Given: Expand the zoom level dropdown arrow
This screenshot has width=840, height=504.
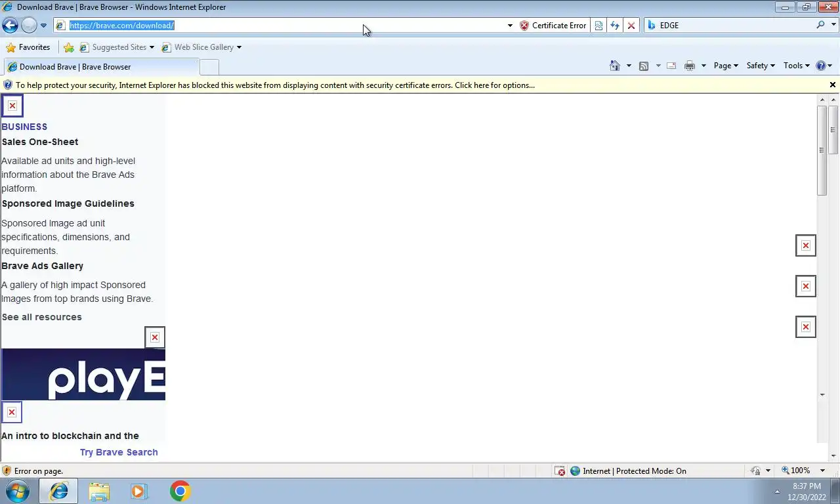Looking at the screenshot, I should click(823, 471).
